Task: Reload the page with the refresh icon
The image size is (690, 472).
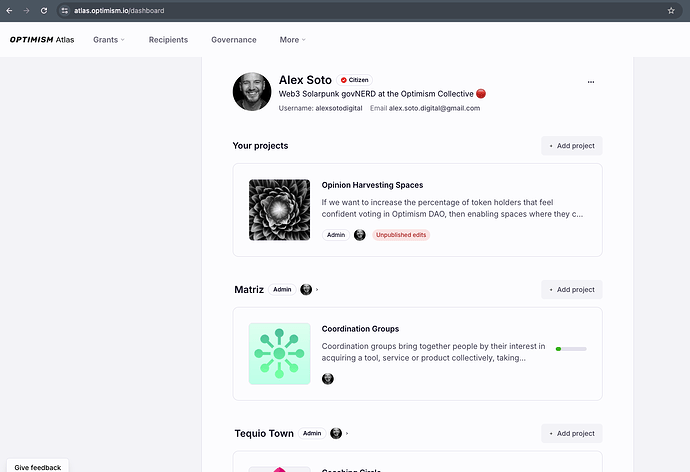Action: 44,10
